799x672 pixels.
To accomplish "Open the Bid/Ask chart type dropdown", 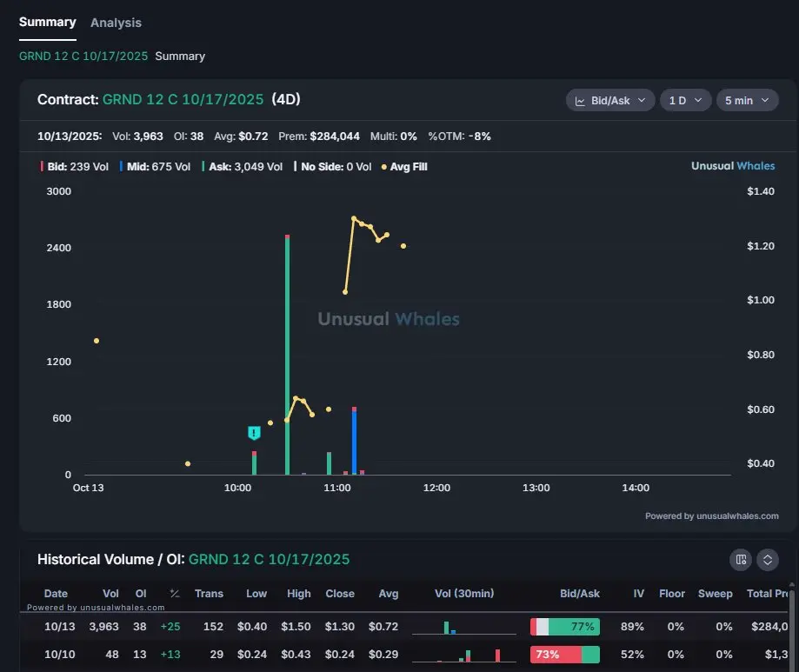I will (610, 101).
